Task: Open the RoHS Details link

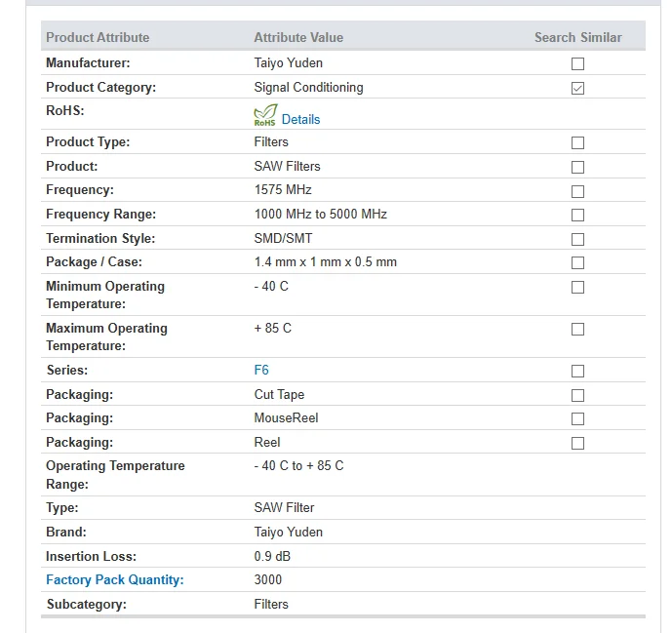Action: pyautogui.click(x=300, y=119)
